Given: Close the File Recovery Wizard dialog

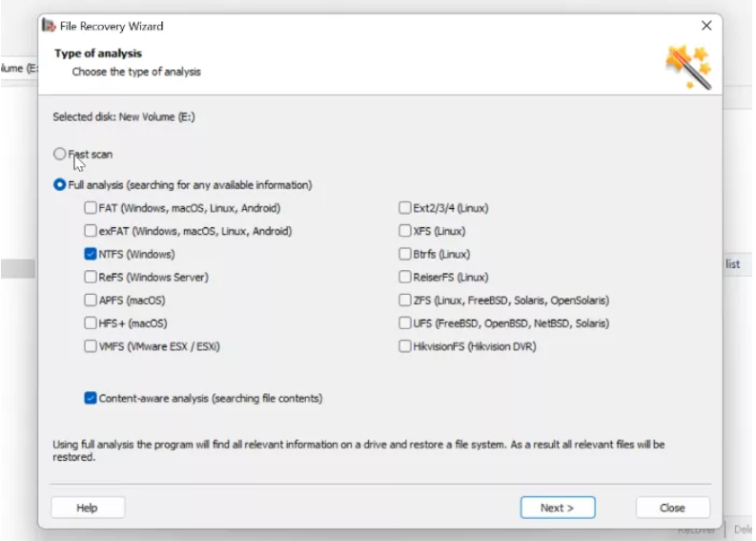Looking at the screenshot, I should point(706,26).
